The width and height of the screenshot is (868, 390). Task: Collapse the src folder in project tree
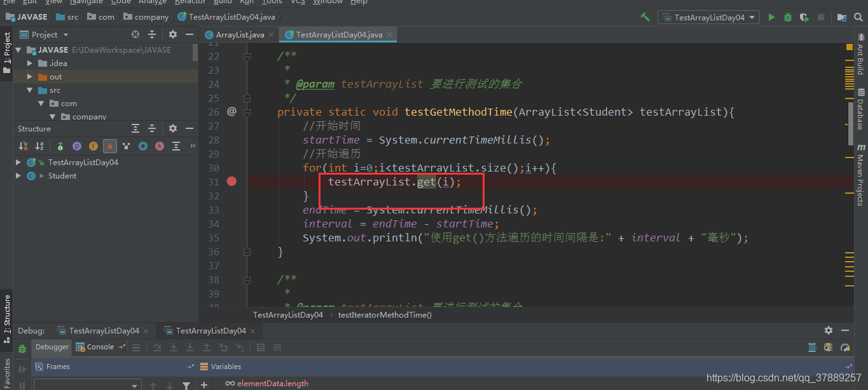click(30, 90)
